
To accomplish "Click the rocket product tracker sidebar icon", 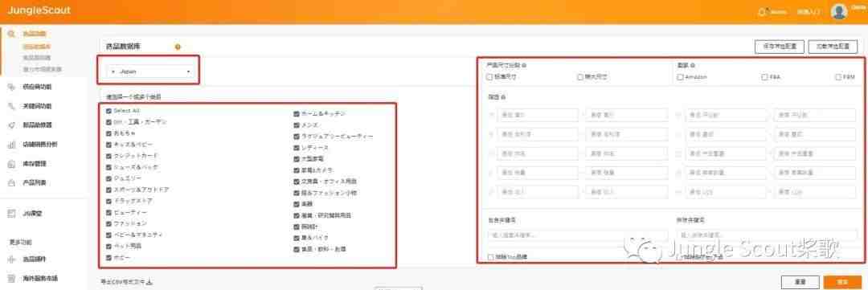I will (11, 125).
